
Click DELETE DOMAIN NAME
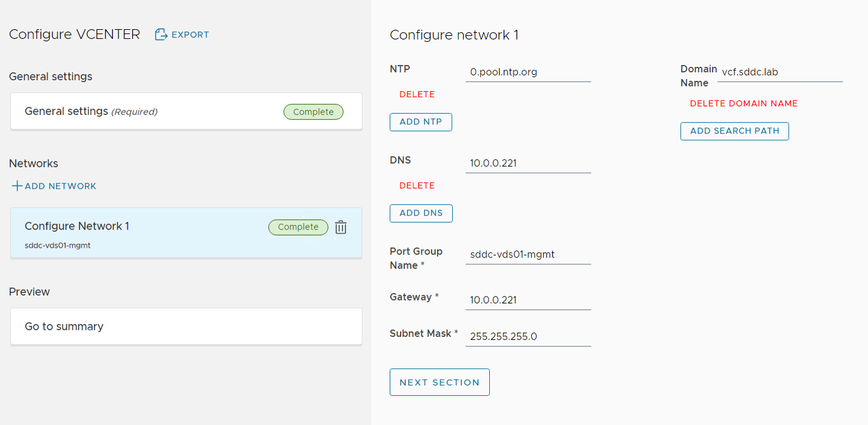[x=744, y=104]
